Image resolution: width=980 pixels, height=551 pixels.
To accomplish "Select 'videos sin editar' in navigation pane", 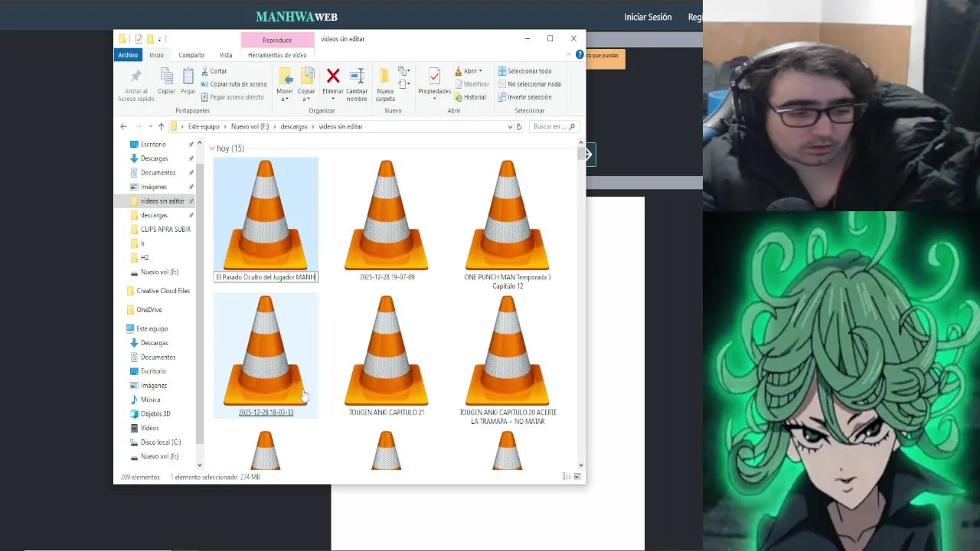I will coord(162,201).
